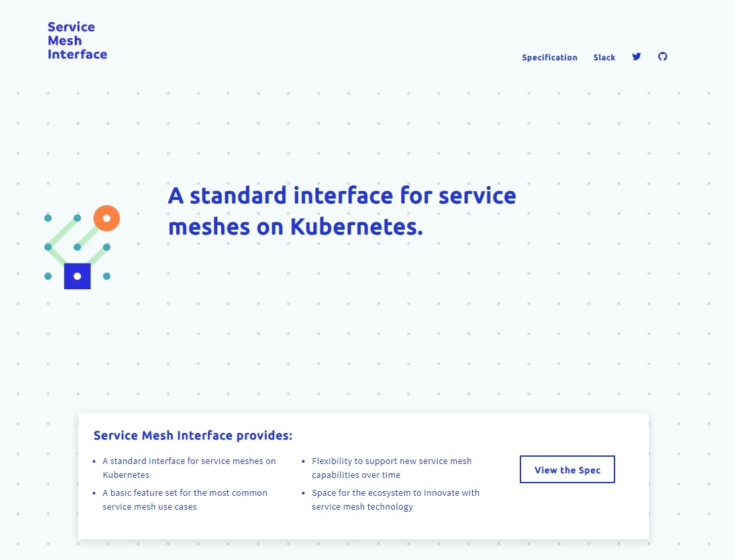This screenshot has width=735, height=560.
Task: Open the Twitter bird icon link
Action: tap(636, 57)
